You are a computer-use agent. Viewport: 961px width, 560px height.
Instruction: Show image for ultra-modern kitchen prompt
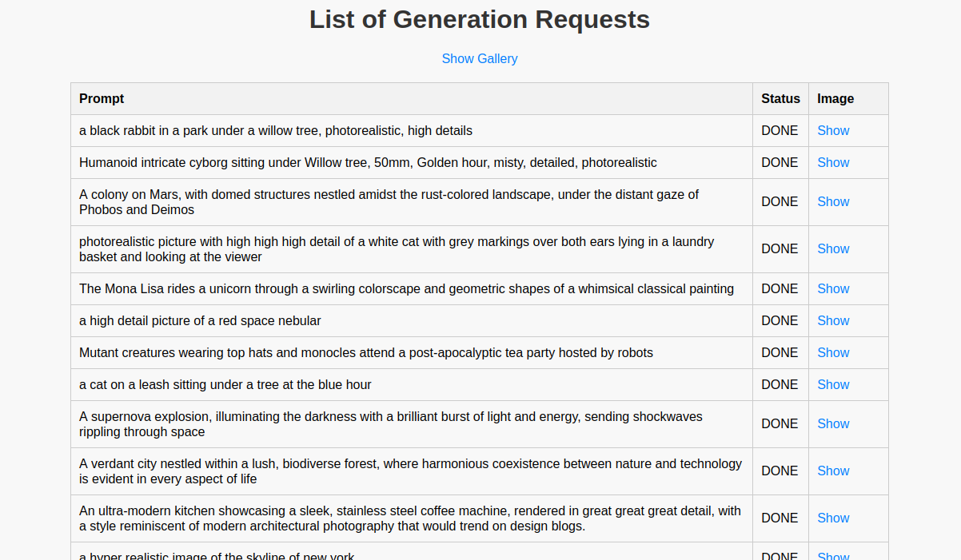tap(833, 518)
